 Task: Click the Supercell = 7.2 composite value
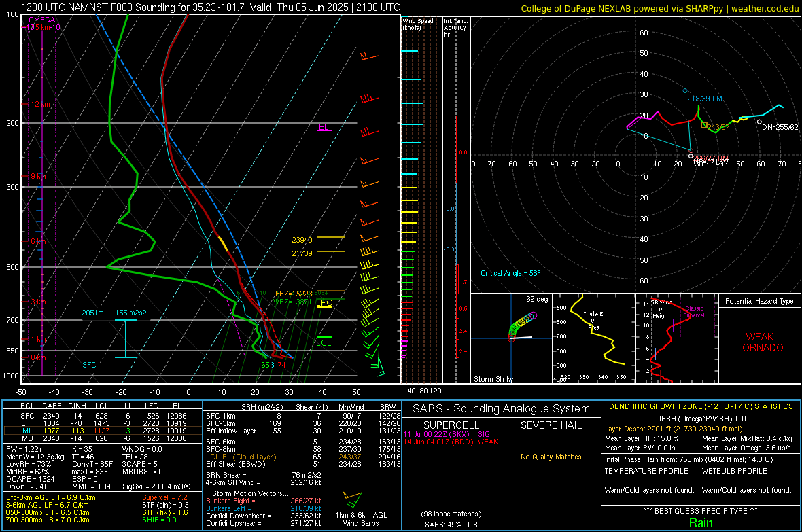164,498
